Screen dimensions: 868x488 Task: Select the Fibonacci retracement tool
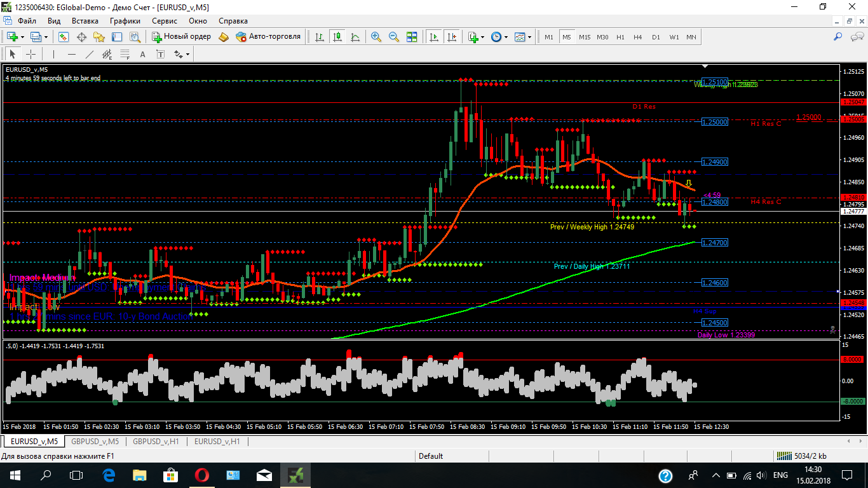coord(125,54)
